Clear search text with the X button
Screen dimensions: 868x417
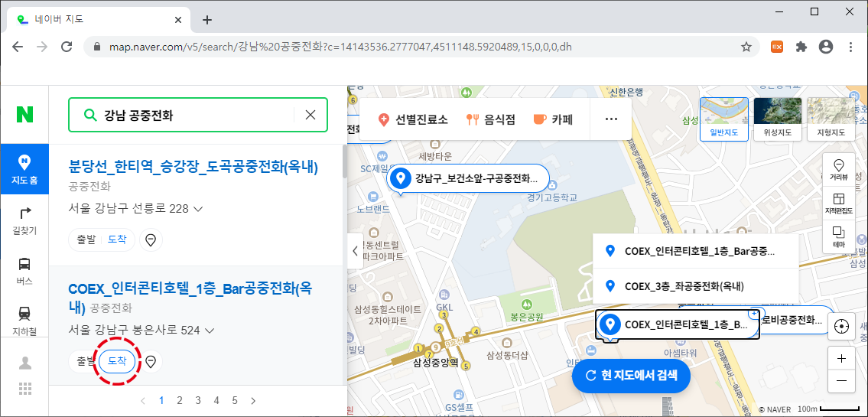tap(310, 115)
